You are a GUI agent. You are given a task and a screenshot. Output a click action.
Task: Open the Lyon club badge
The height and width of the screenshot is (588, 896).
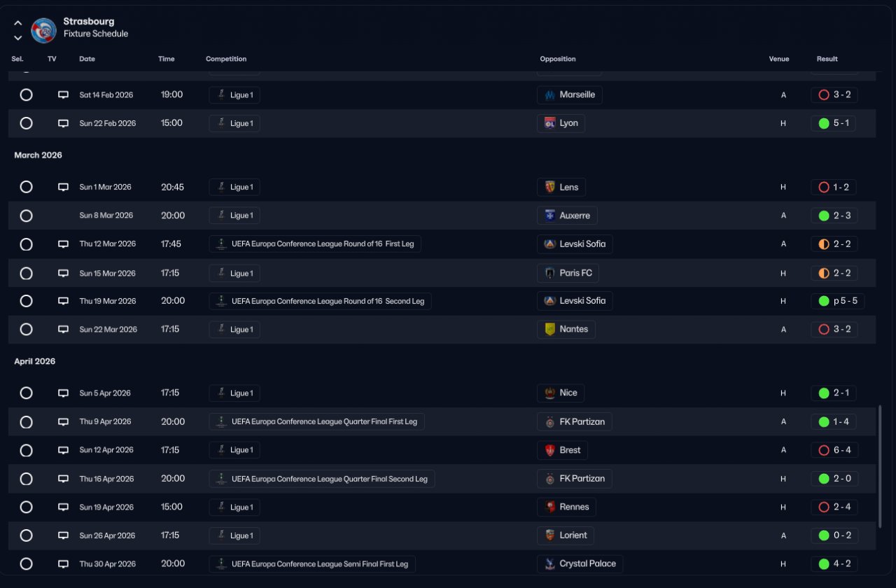(550, 123)
